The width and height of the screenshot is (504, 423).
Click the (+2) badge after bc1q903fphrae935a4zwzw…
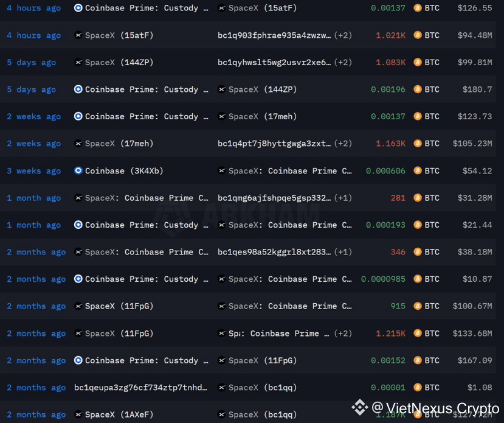pos(343,35)
